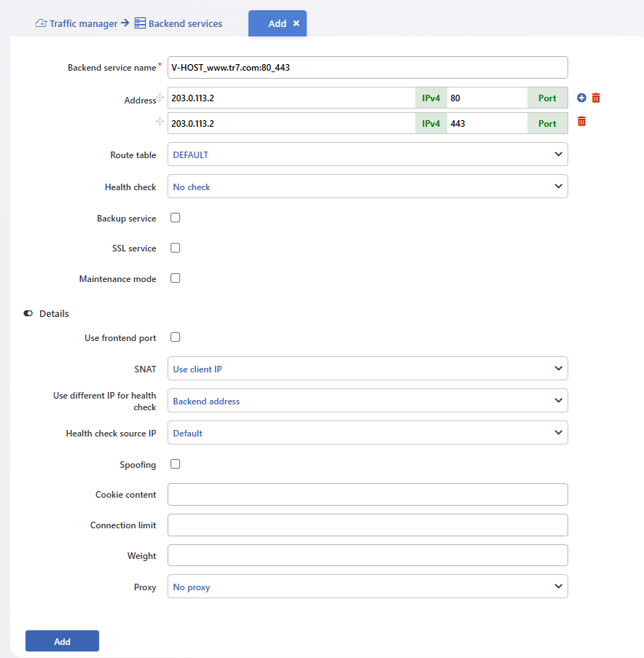Enable the Backup service checkbox
Screen dimensions: 644x658
[176, 218]
